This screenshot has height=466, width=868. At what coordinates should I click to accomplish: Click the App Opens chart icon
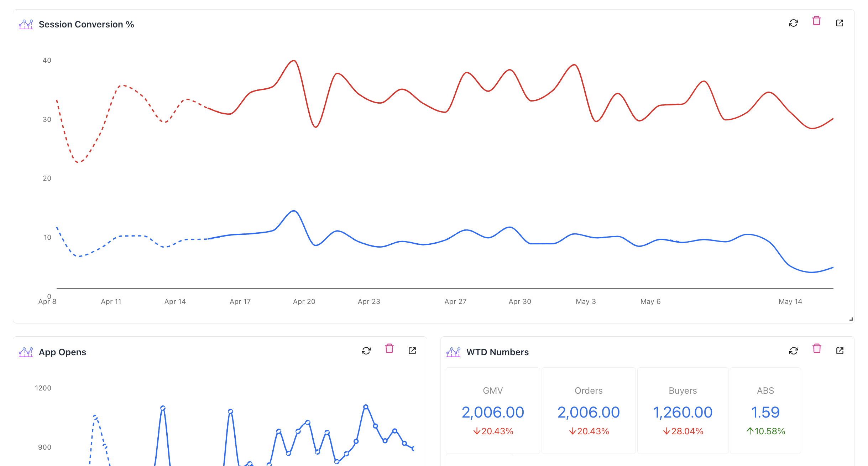(x=26, y=352)
